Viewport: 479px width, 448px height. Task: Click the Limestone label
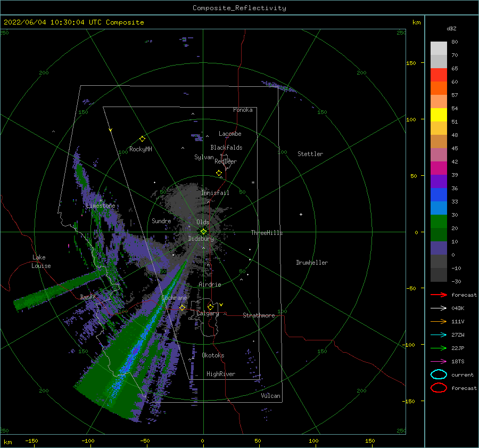(101, 206)
